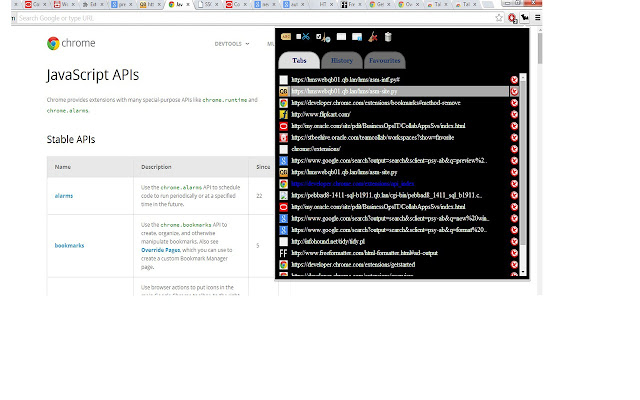Bookmark the page with the star icon

coord(499,18)
